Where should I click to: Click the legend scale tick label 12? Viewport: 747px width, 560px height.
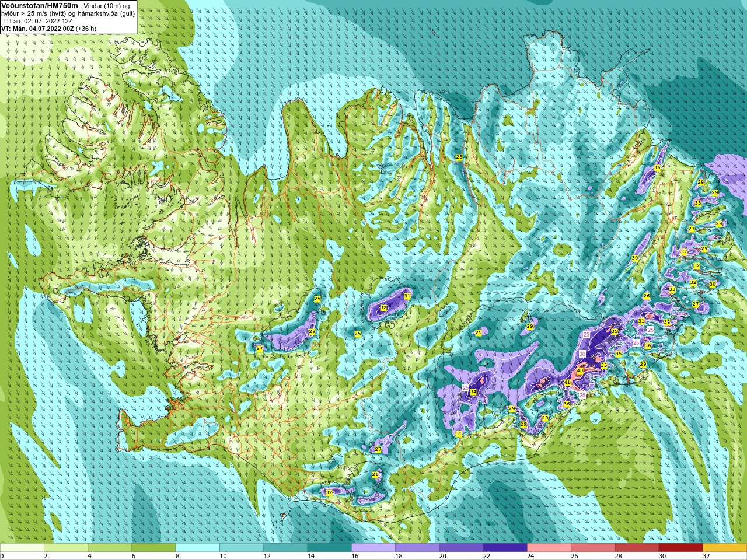[x=267, y=556]
